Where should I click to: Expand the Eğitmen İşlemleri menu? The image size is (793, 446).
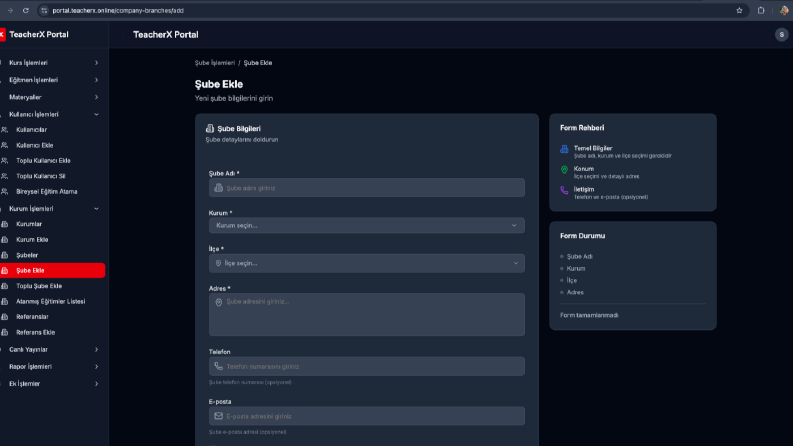pos(53,80)
